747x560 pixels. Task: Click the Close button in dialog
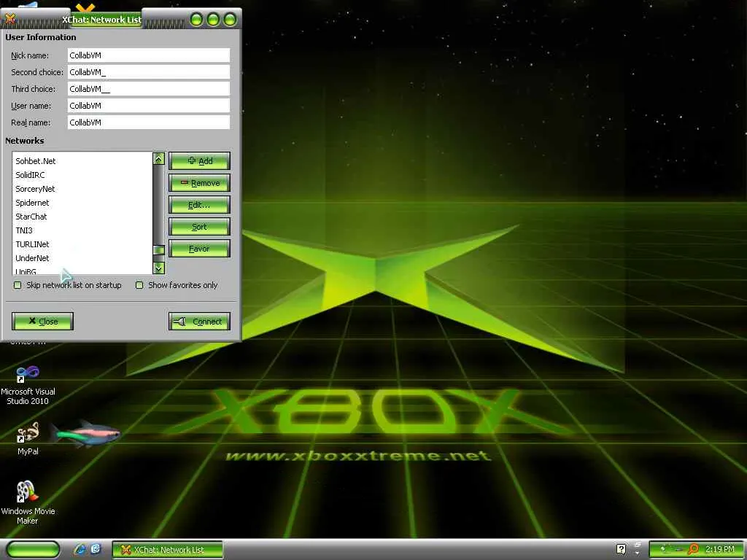tap(42, 322)
